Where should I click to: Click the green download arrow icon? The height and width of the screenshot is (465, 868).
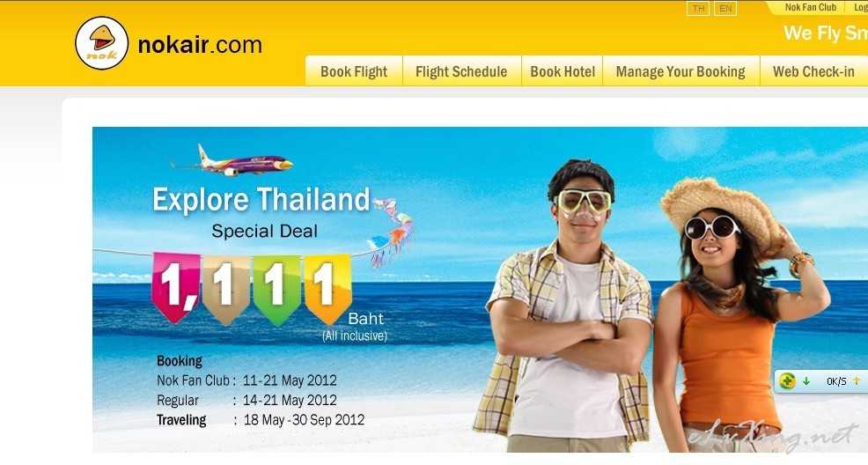[x=806, y=380]
